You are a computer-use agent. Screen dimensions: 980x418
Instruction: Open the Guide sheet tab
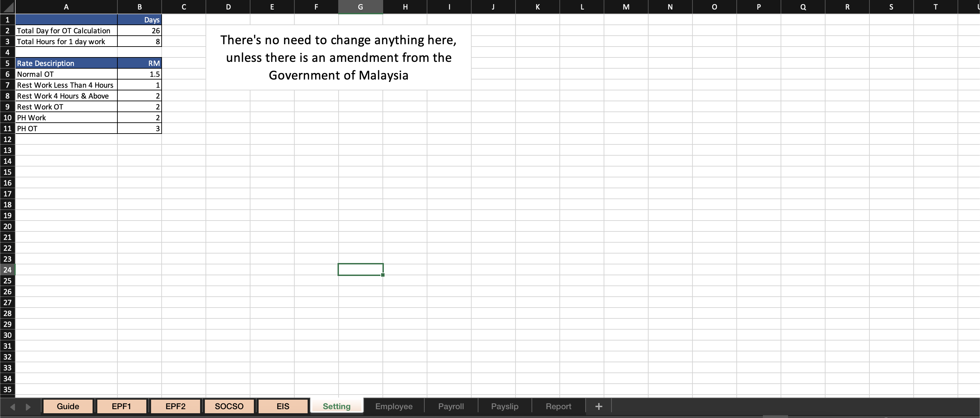[x=68, y=406]
